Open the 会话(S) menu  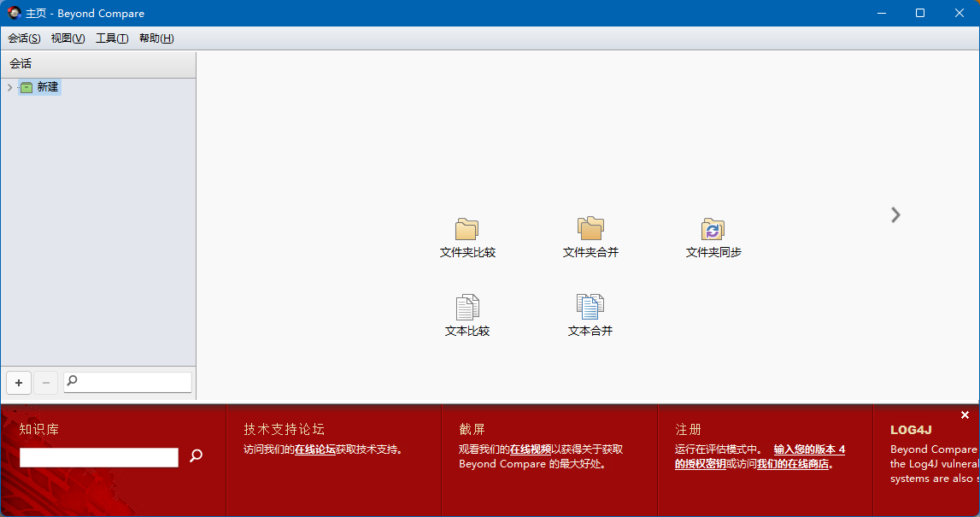[24, 38]
